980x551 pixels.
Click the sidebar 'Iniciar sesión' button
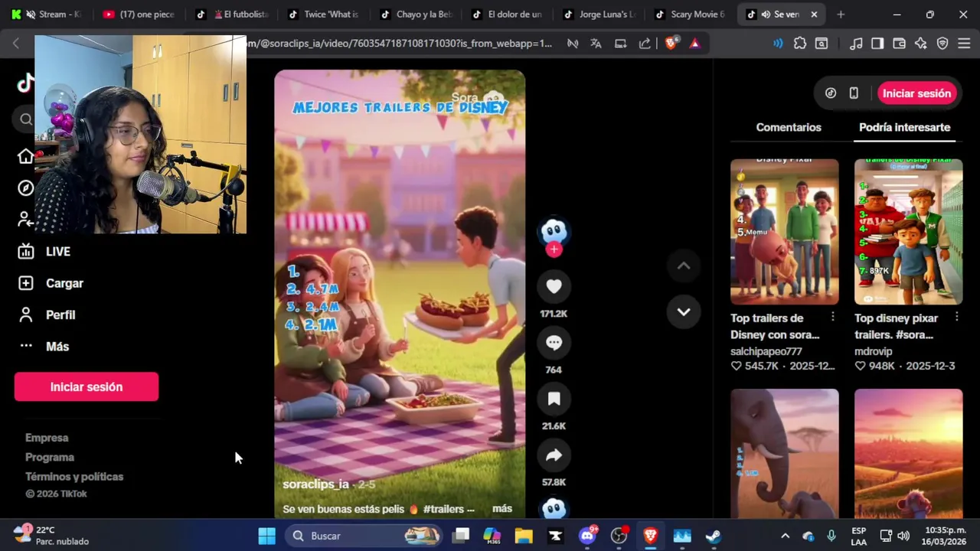click(87, 387)
